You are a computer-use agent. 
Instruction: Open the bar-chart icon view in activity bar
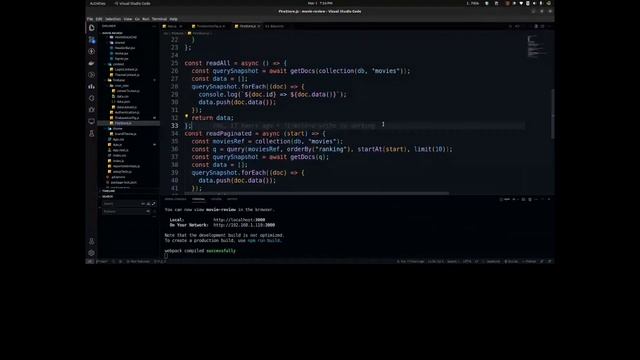(x=91, y=87)
